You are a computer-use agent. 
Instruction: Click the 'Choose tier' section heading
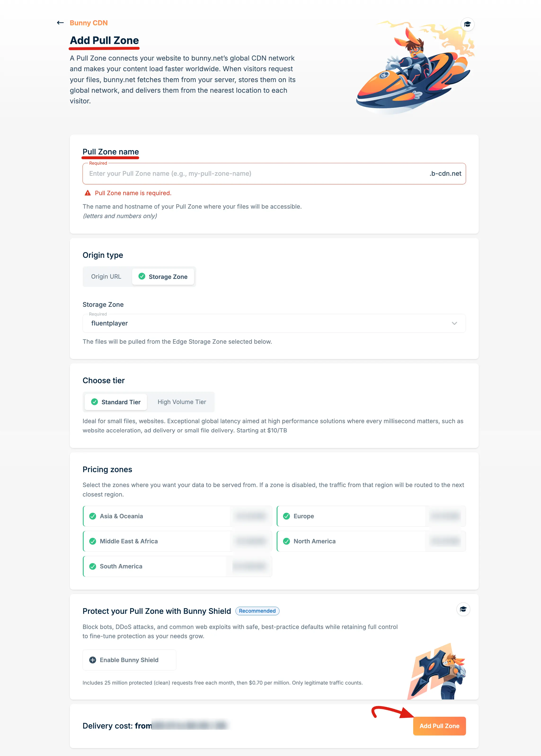pyautogui.click(x=104, y=381)
